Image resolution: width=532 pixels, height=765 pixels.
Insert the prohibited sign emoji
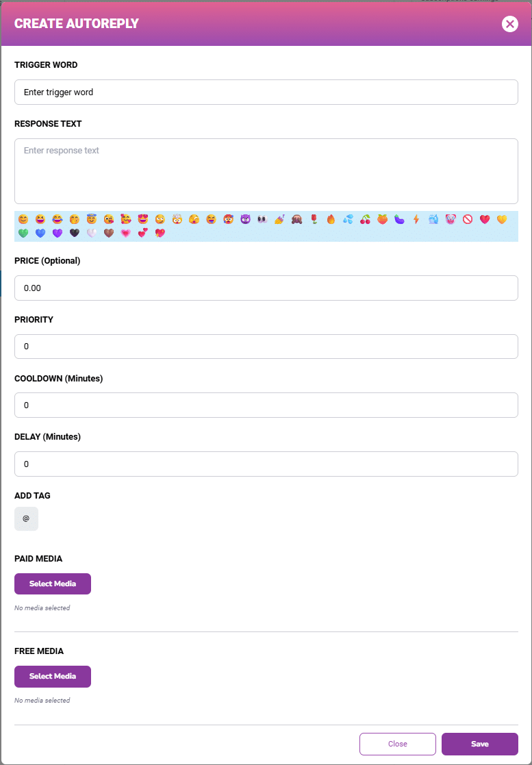tap(468, 220)
